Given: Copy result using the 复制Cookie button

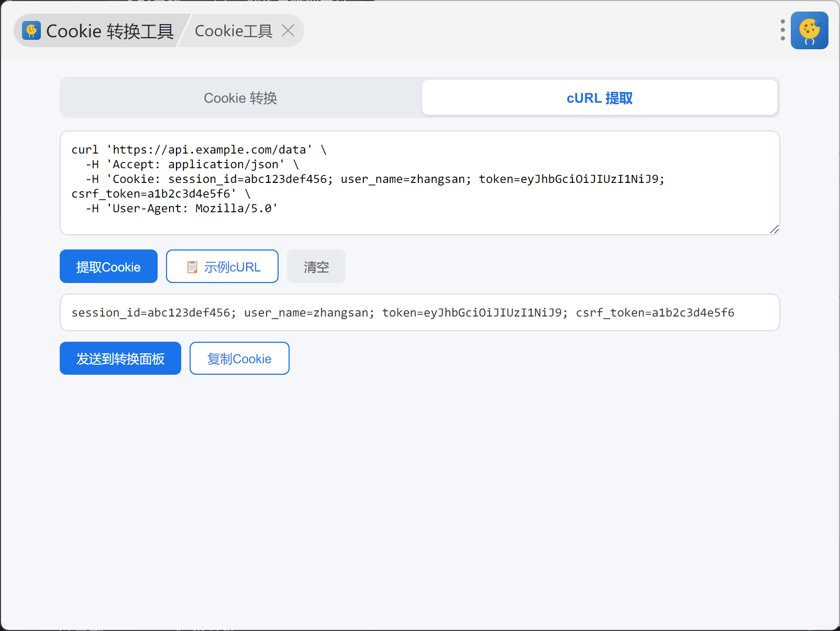Looking at the screenshot, I should tap(239, 358).
